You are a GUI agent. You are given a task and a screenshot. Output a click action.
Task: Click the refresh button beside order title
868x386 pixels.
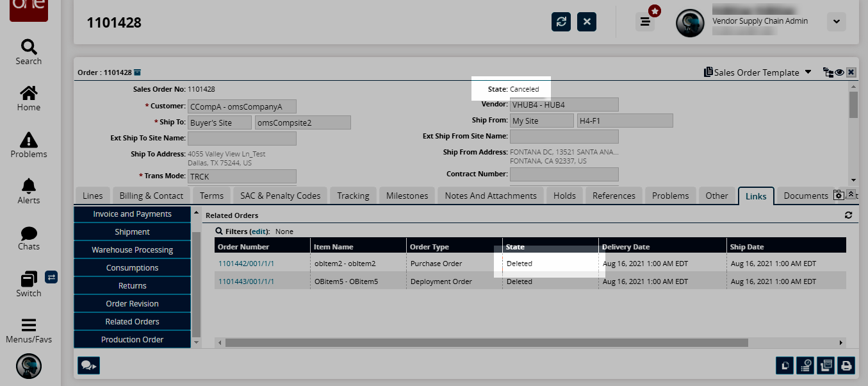[561, 22]
